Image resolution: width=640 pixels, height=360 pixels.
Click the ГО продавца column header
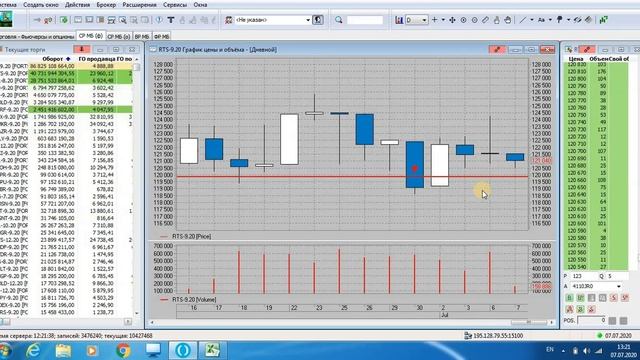point(97,59)
